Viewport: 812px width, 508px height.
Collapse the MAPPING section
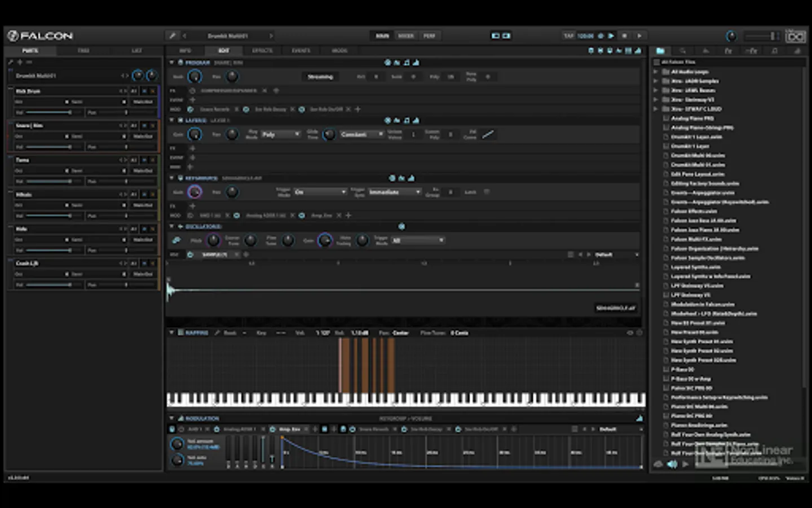(171, 332)
